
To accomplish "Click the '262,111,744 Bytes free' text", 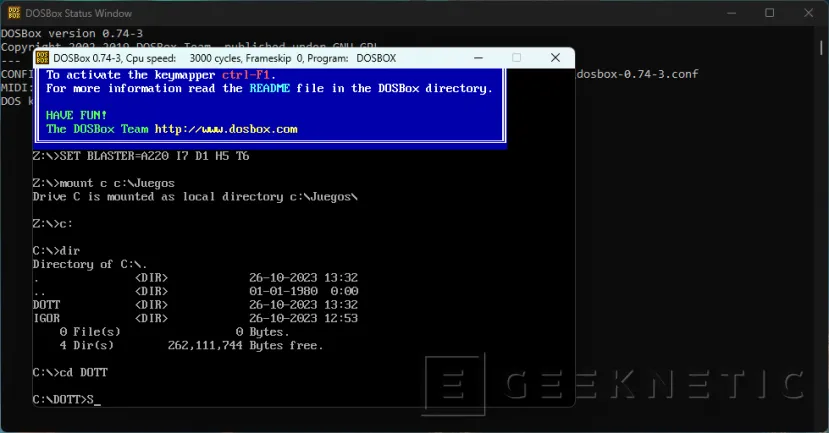I will tap(245, 346).
